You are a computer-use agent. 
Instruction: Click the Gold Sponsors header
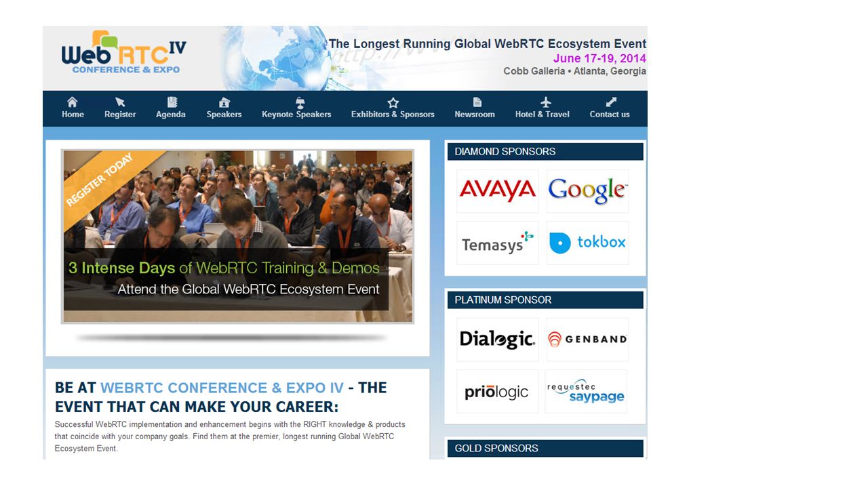click(x=545, y=449)
